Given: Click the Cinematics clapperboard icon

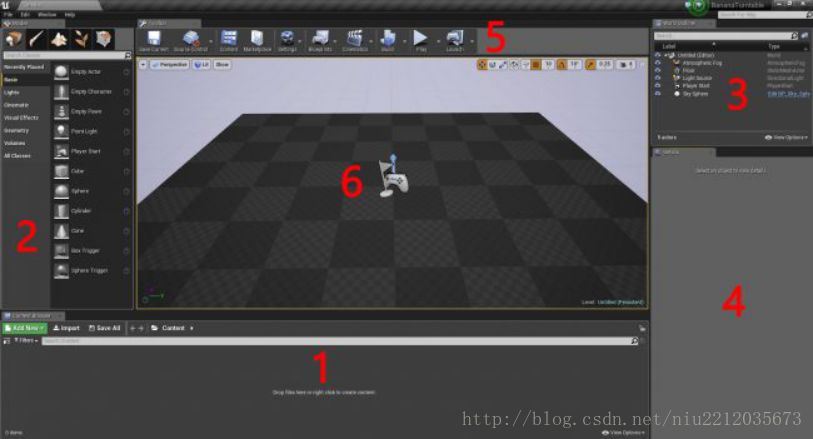Looking at the screenshot, I should [355, 41].
